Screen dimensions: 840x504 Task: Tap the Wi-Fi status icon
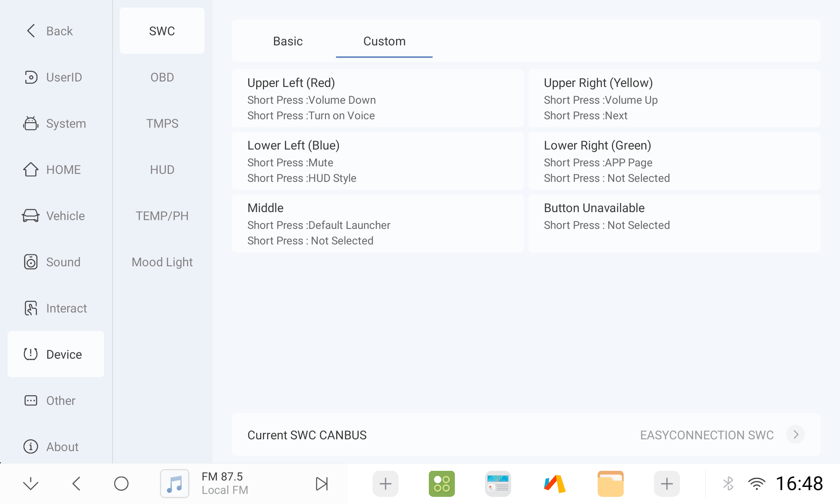(756, 483)
